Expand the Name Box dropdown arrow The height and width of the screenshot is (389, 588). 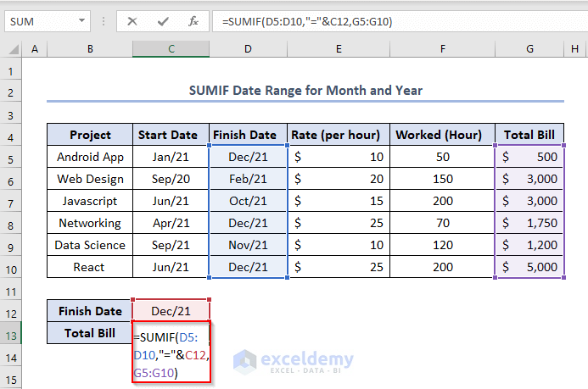[x=81, y=20]
